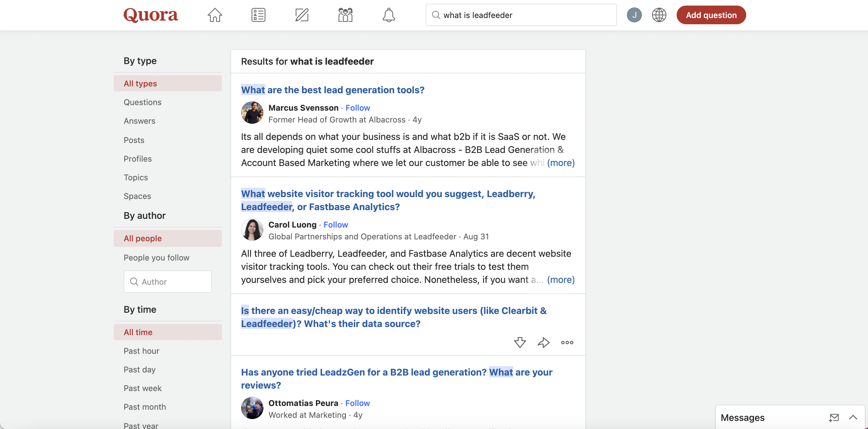Open the Leadberry, Leadfeeder, Fastbase question

388,200
